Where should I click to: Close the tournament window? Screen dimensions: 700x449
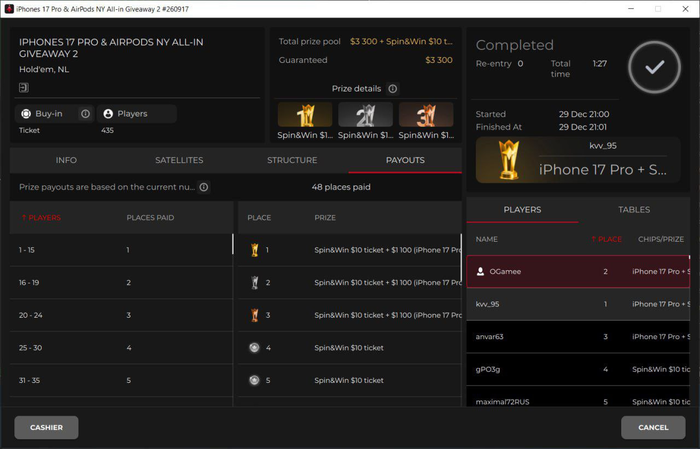point(685,9)
